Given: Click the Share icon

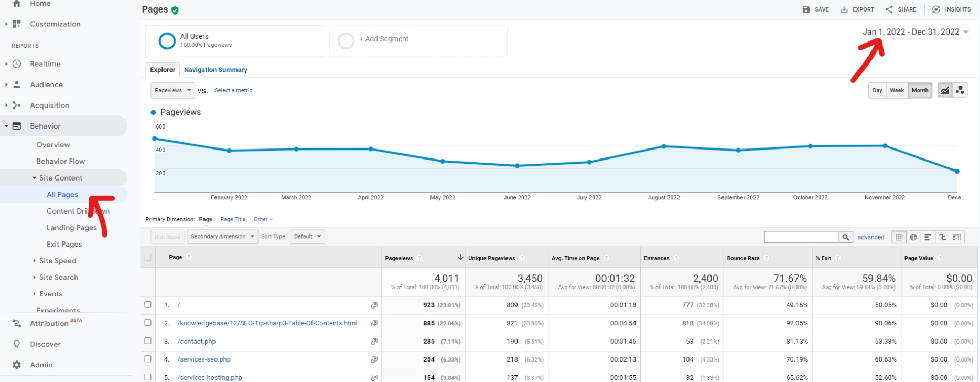Looking at the screenshot, I should pos(889,9).
